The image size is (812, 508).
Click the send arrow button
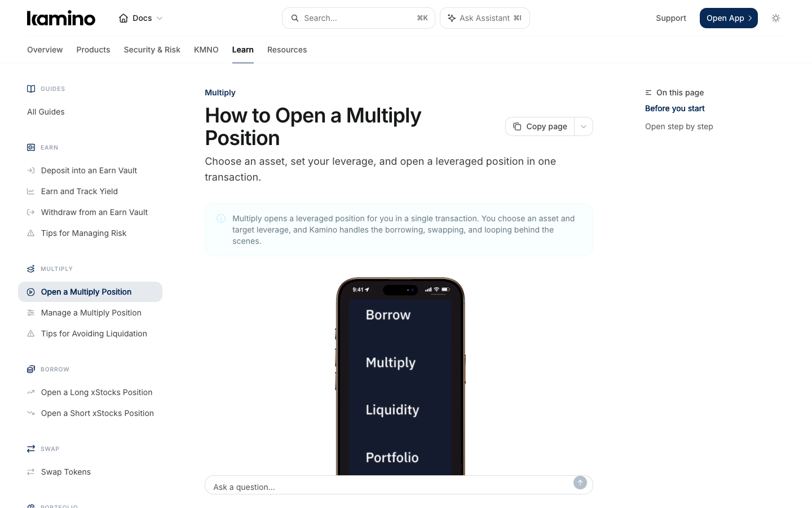click(x=580, y=483)
